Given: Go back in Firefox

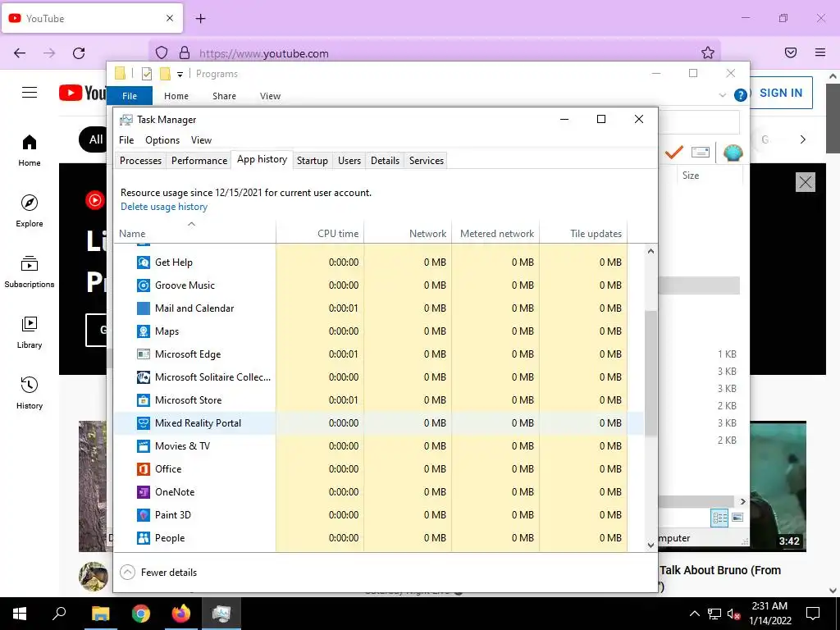Looking at the screenshot, I should (20, 53).
